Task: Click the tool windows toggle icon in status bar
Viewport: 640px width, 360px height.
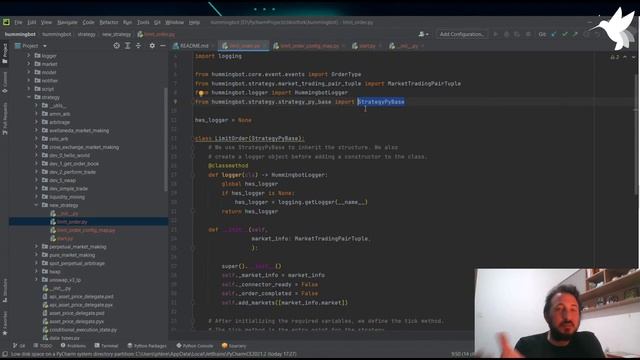Action: (x=5, y=354)
